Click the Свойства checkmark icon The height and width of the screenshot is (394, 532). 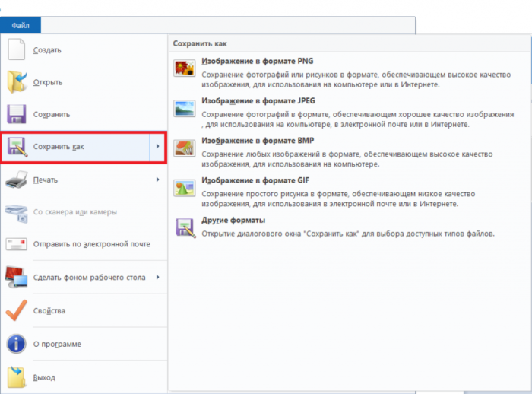coord(17,311)
